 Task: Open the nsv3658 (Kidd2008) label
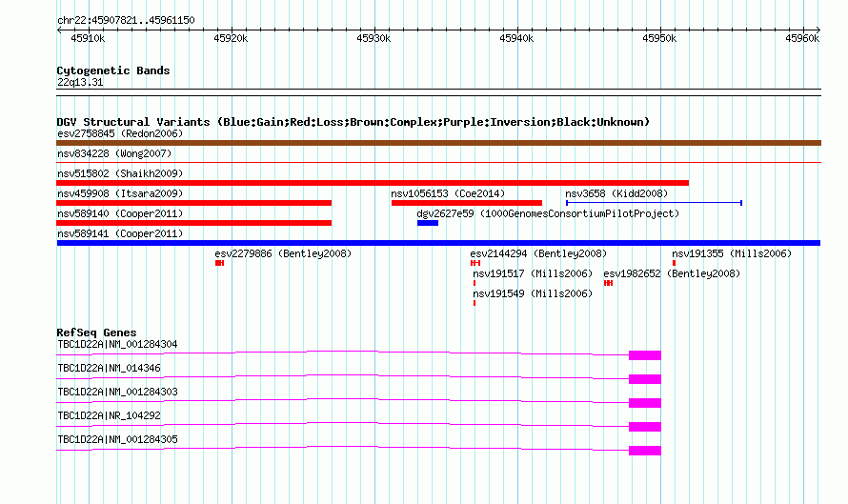pyautogui.click(x=616, y=193)
